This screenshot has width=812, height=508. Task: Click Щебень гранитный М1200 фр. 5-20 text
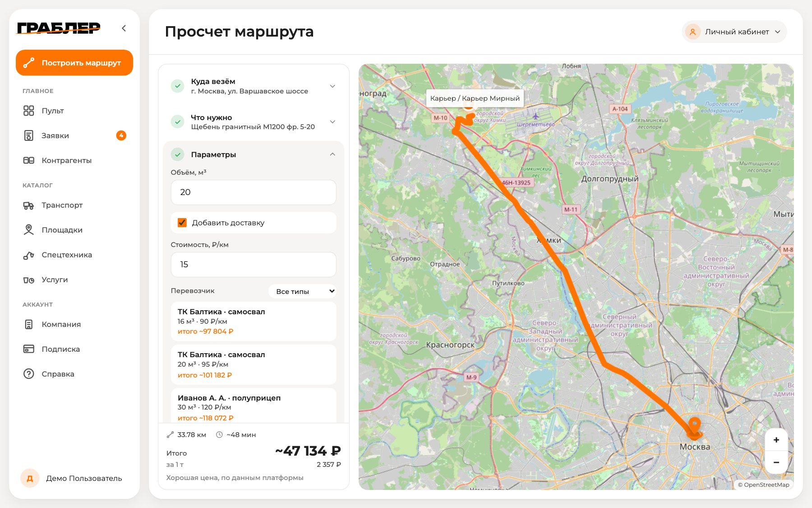pos(253,127)
